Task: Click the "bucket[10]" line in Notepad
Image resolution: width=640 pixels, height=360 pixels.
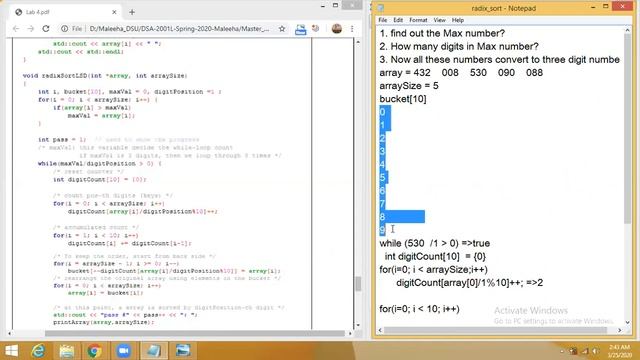Action: (402, 99)
